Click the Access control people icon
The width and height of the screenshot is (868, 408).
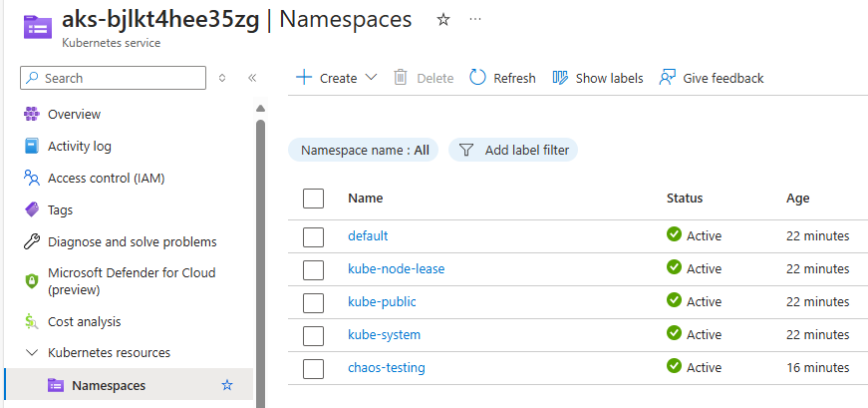[32, 178]
